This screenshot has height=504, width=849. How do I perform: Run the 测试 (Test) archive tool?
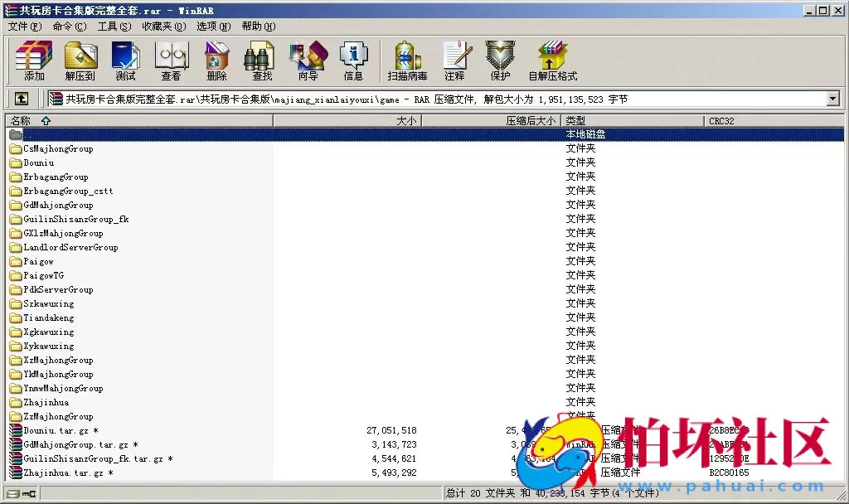click(125, 61)
